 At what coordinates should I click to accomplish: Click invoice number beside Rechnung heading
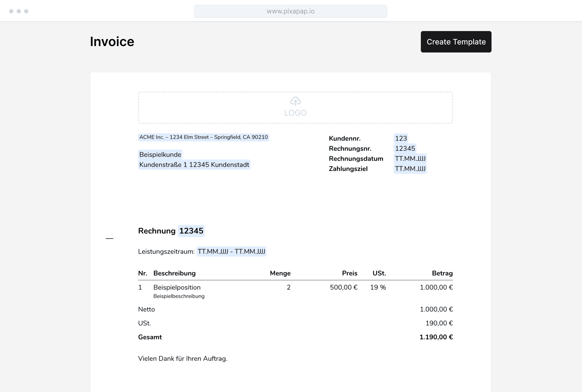click(x=191, y=231)
